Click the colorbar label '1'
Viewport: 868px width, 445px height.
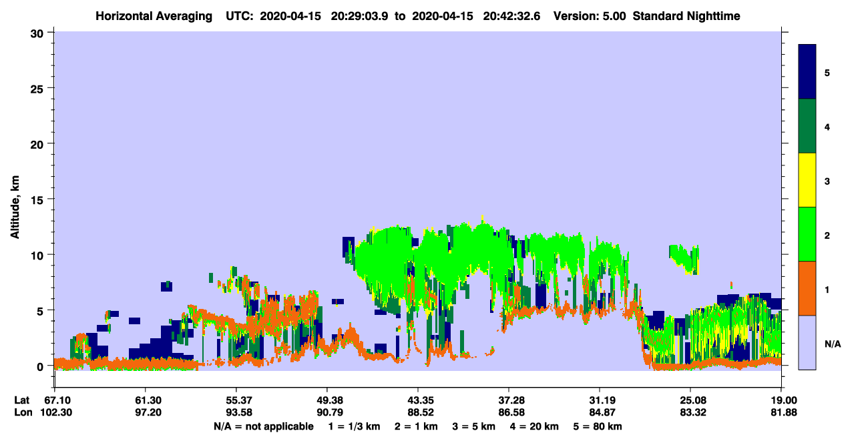click(x=827, y=290)
